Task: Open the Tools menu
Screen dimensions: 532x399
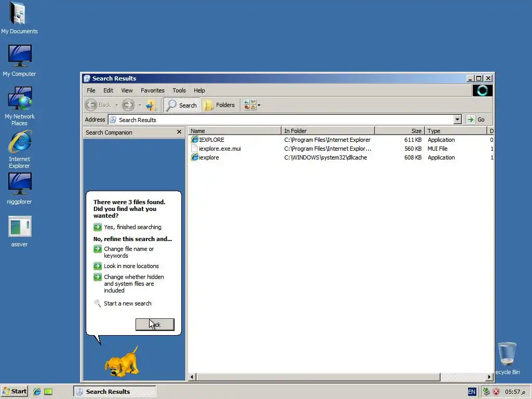Action: pos(179,90)
